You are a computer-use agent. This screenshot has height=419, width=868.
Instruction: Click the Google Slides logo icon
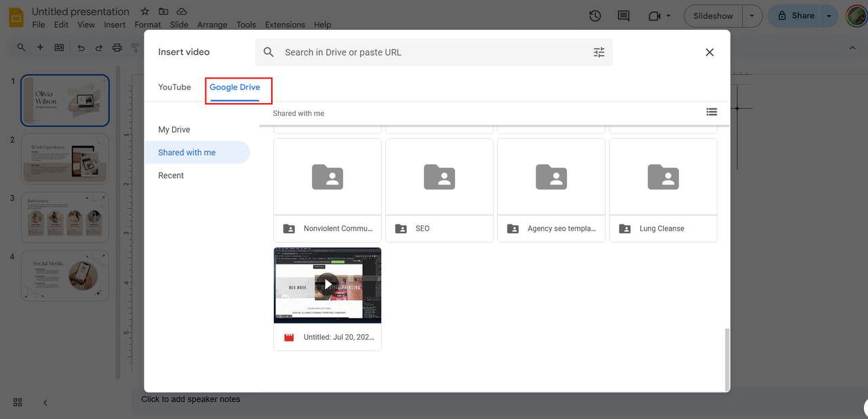click(16, 17)
